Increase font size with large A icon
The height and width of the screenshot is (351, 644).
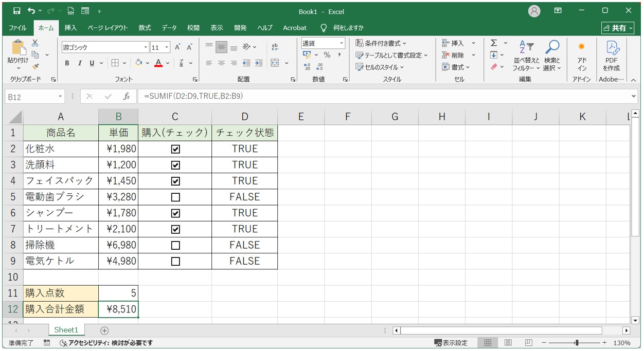(x=177, y=47)
